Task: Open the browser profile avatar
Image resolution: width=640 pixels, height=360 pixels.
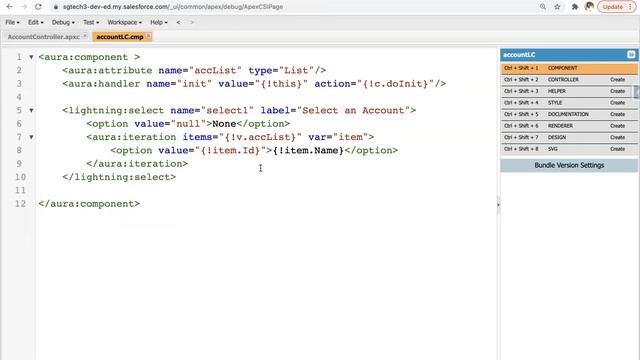Action: tap(589, 7)
